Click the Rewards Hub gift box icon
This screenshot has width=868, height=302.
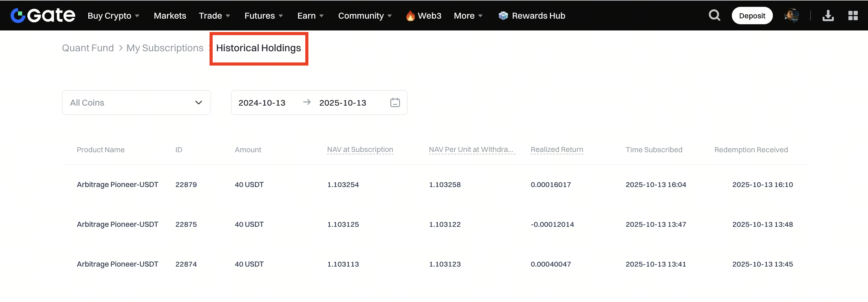pos(503,16)
